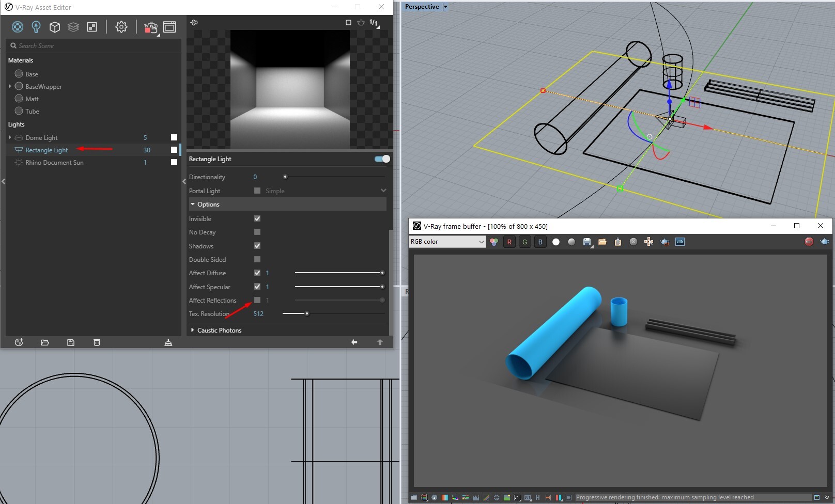Enable Portal Light checkbox
Screen dimensions: 835x504
point(257,191)
